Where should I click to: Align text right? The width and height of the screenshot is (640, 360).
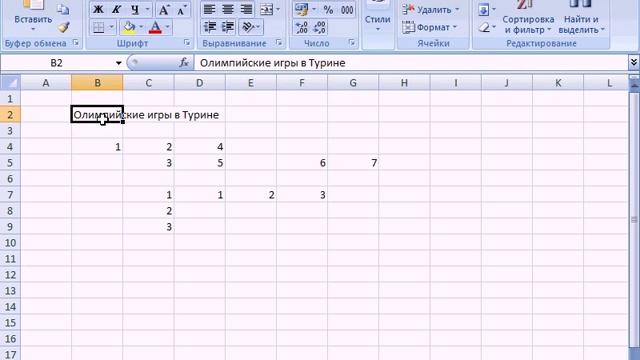click(247, 9)
